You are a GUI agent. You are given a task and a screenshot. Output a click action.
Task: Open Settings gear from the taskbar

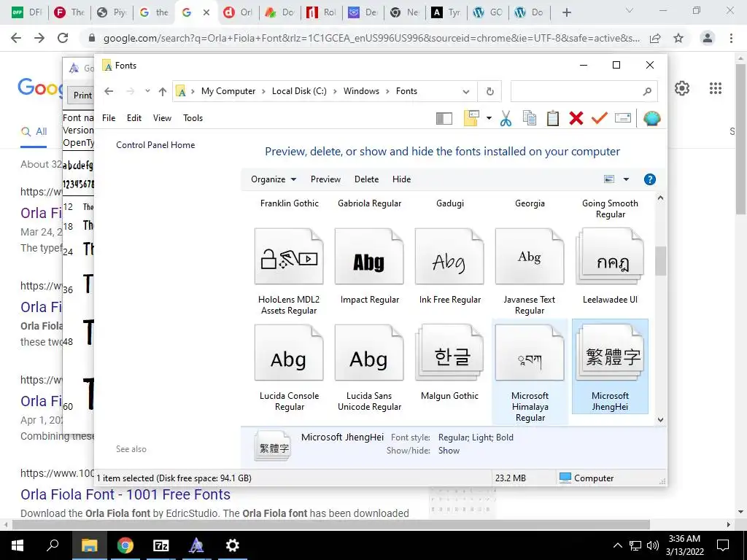pos(233,545)
